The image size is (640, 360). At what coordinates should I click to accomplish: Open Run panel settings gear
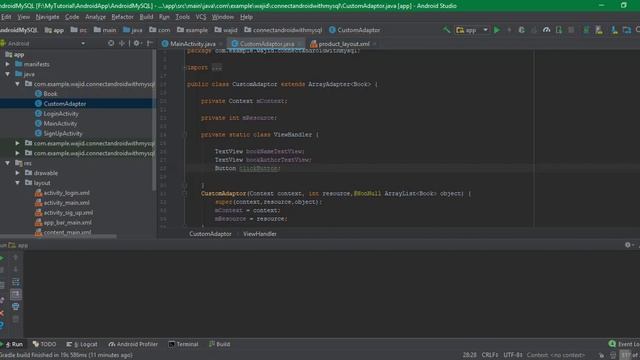pos(628,245)
